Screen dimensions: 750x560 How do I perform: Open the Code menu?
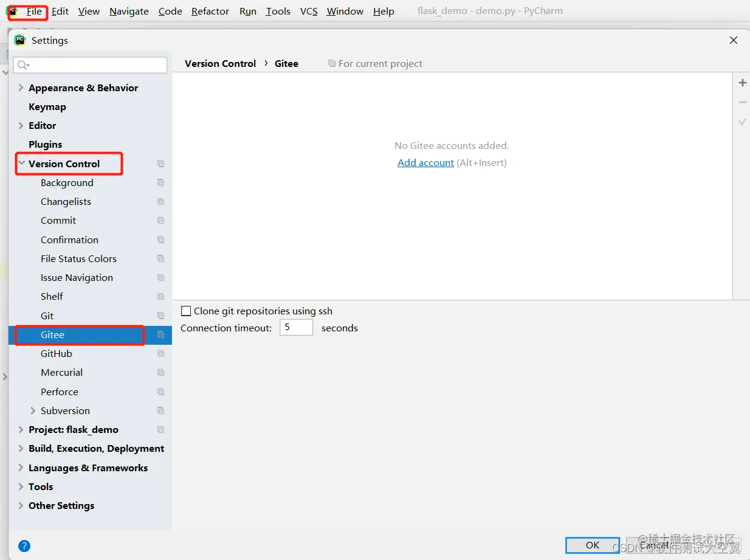click(170, 11)
